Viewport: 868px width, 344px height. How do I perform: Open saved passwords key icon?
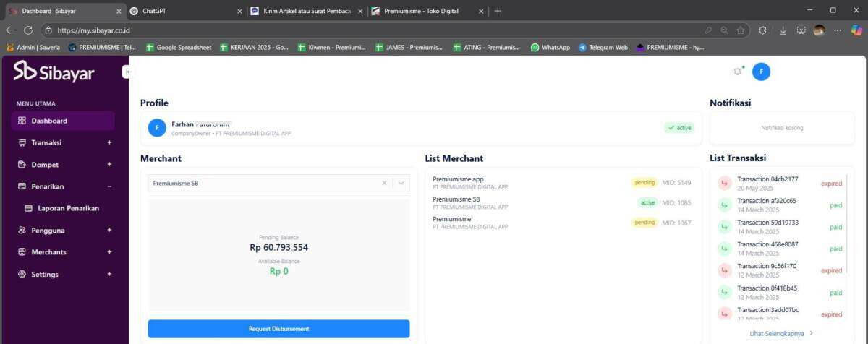708,30
